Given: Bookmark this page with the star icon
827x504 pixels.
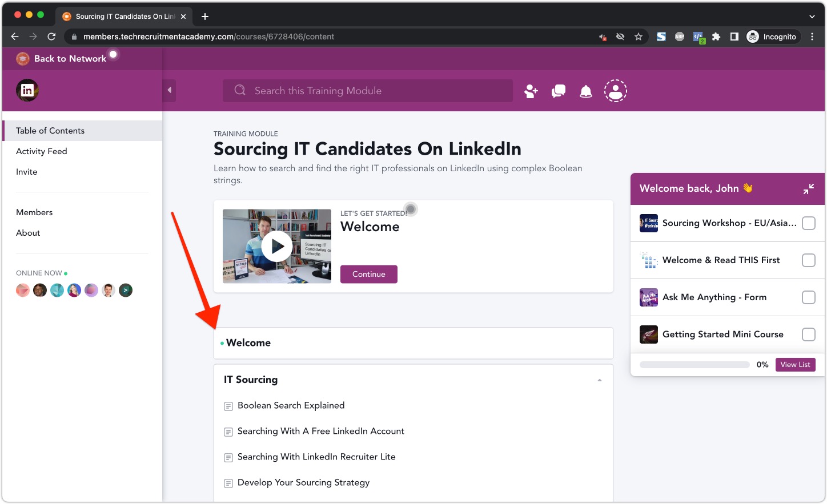Looking at the screenshot, I should click(639, 37).
